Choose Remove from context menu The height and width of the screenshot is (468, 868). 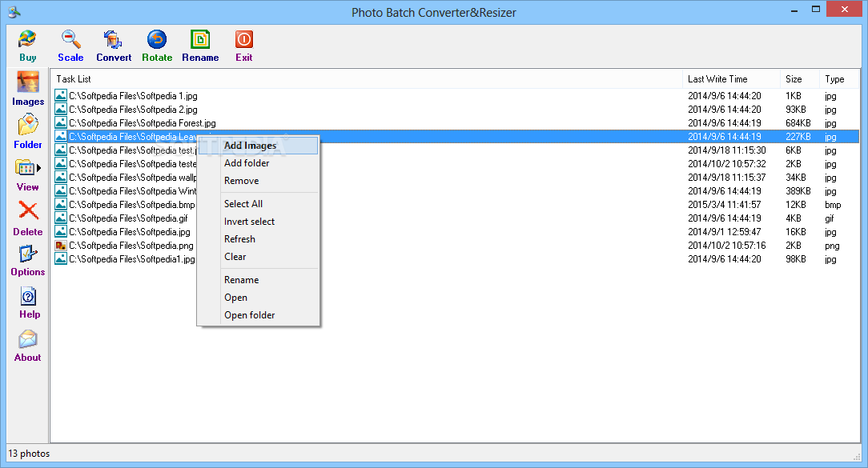click(x=258, y=181)
